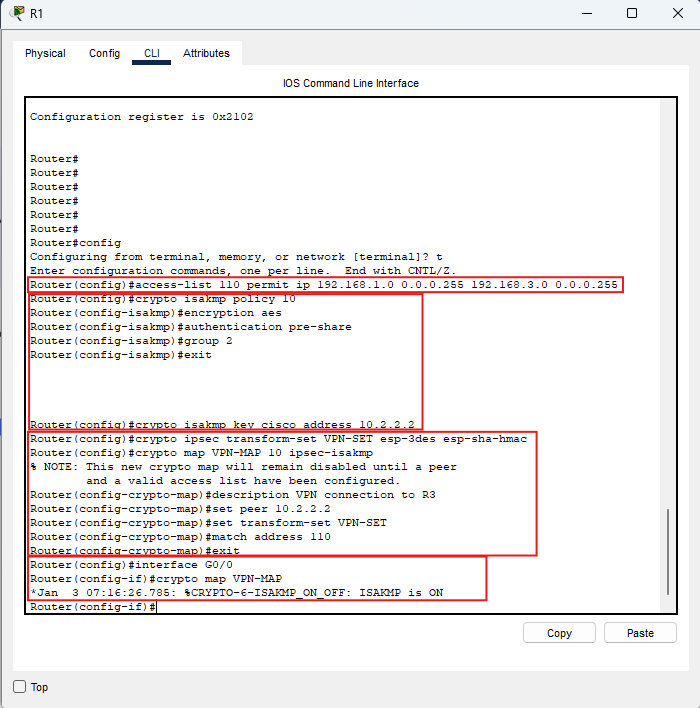Screen dimensions: 700x708
Task: Switch to the Physical tab
Action: pos(45,53)
